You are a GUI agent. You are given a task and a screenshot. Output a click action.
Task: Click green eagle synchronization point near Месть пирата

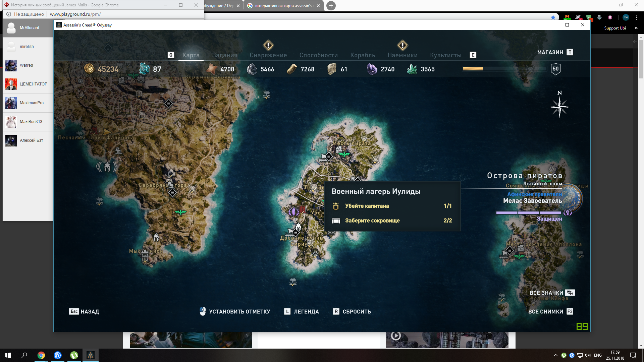tap(344, 155)
